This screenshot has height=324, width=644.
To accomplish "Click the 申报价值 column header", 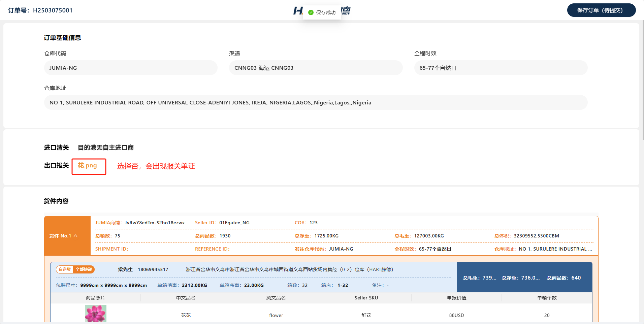I will (x=456, y=298).
